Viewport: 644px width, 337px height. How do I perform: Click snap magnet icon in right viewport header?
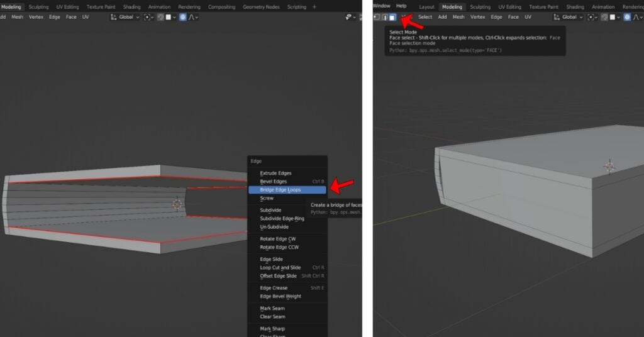(x=604, y=17)
